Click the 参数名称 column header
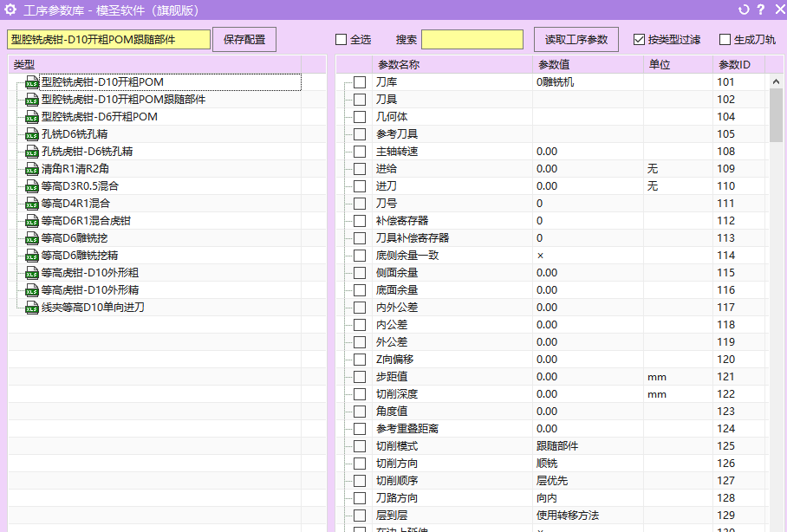787x532 pixels. [452, 64]
